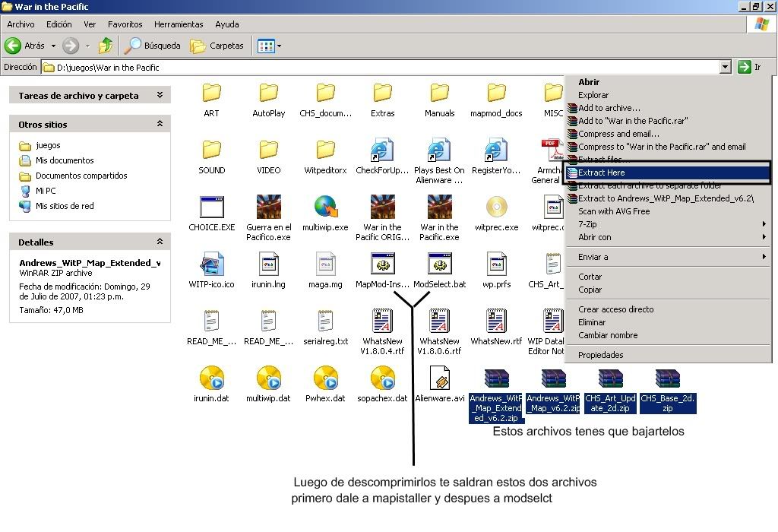Image resolution: width=778 pixels, height=532 pixels.
Task: Toggle the Carpetas folder pane
Action: [x=217, y=46]
